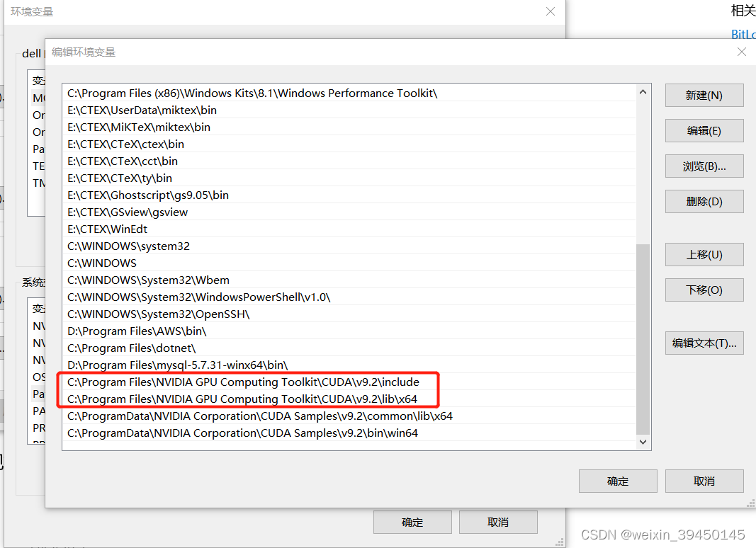Click the path list scroll-up arrow
Viewport: 756px width, 548px height.
[643, 92]
